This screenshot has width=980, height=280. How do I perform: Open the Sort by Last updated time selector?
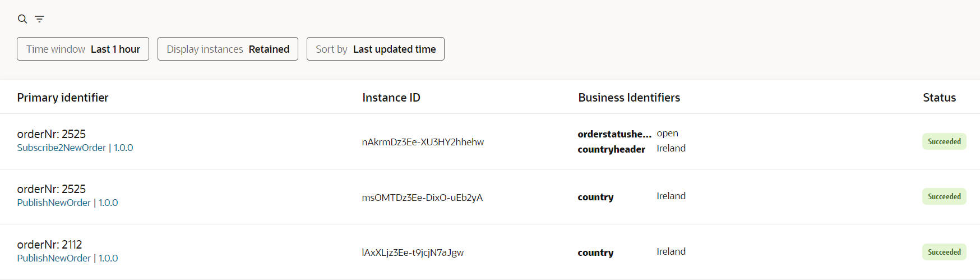pos(376,49)
